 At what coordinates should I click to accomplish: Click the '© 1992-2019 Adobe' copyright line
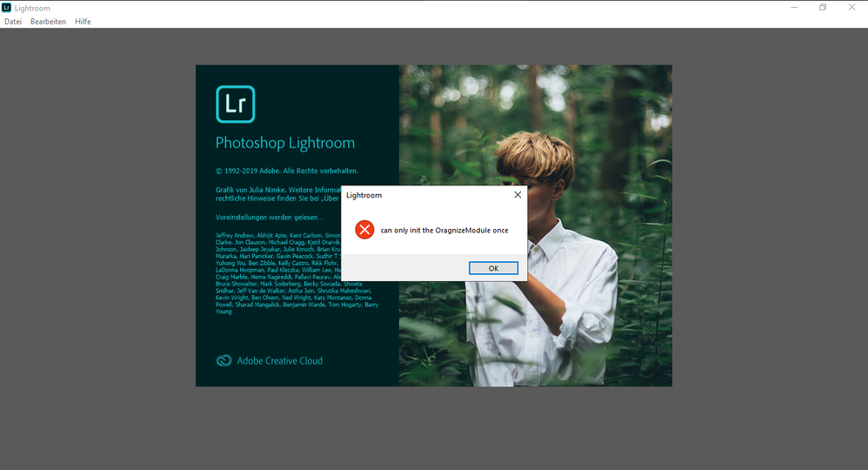click(287, 171)
